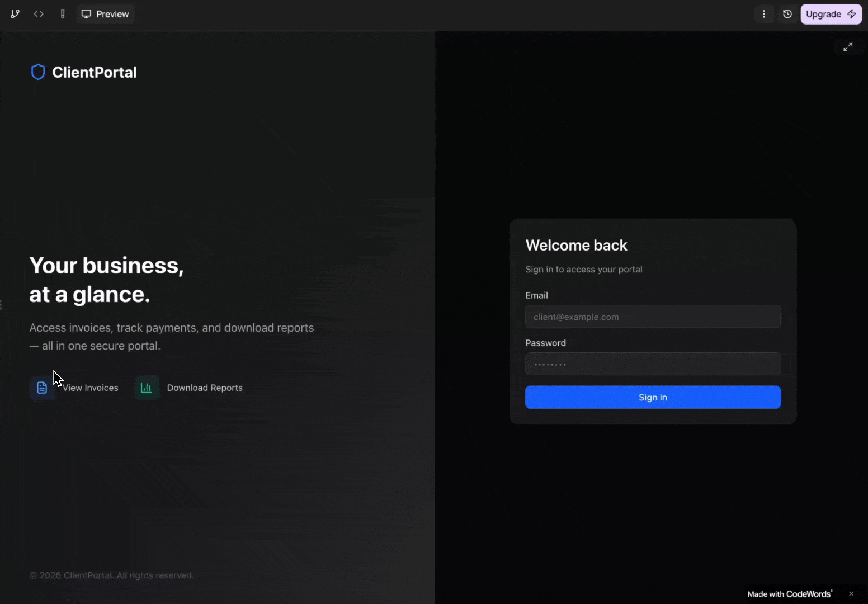Open the Made with CodeWords link
The width and height of the screenshot is (868, 604).
[790, 594]
